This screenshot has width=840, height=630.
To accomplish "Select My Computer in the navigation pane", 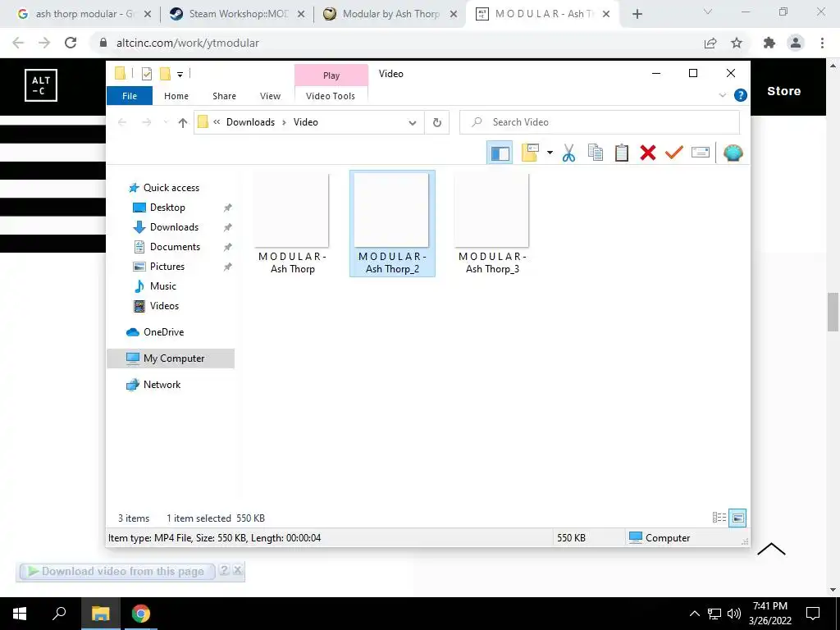I will [x=171, y=358].
